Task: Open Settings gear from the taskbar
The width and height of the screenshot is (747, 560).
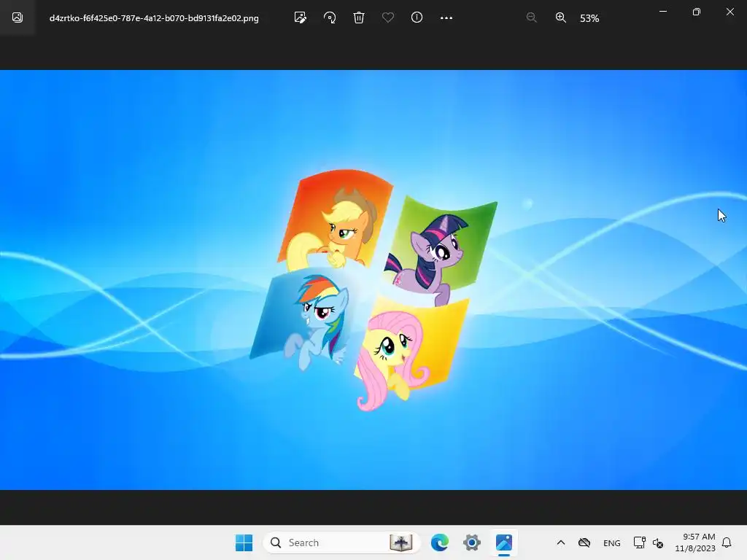Action: point(472,542)
